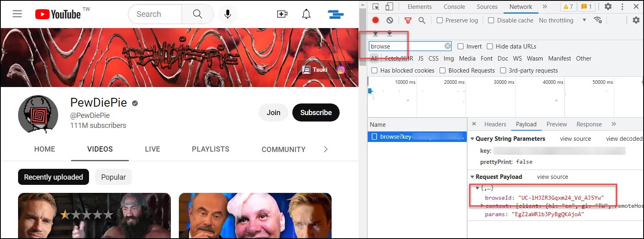Screen dimensions: 644x239
Task: Switch to Sources panel
Action: 487,6
